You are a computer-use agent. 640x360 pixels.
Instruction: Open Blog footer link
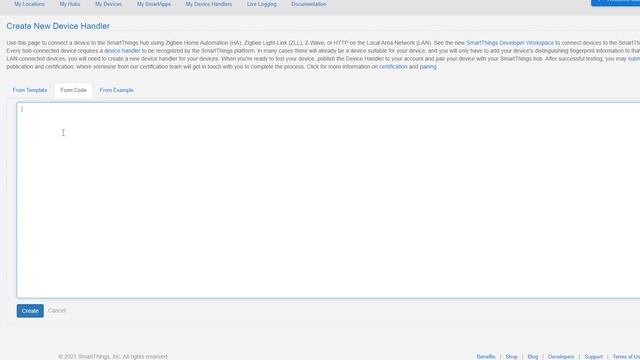(533, 357)
